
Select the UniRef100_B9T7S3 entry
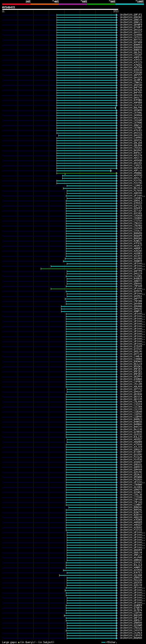point(131,40)
